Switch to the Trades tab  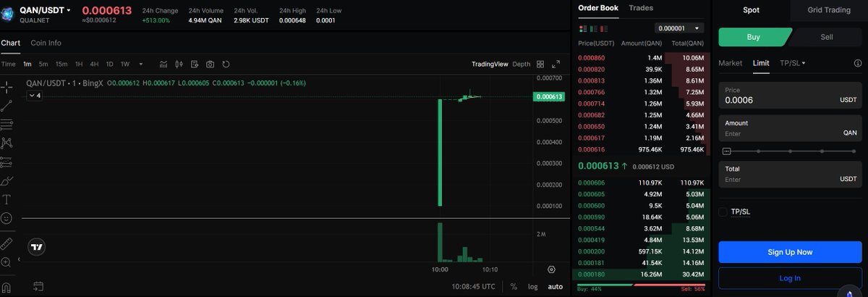pyautogui.click(x=641, y=8)
